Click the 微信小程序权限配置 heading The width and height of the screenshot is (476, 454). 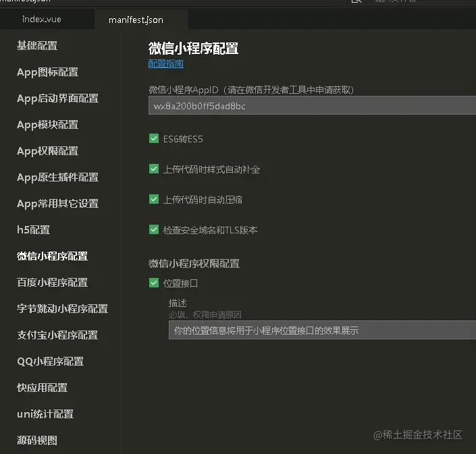[194, 264]
